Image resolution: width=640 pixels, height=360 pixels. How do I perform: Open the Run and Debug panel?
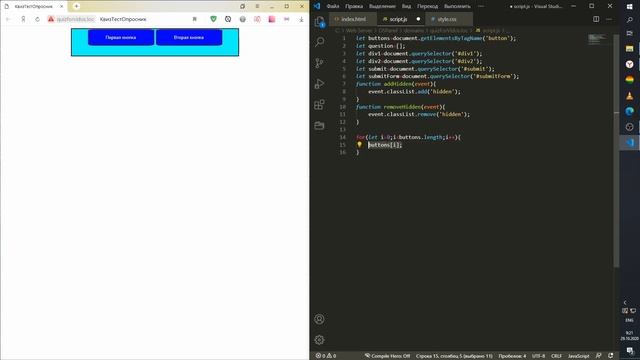click(x=320, y=84)
